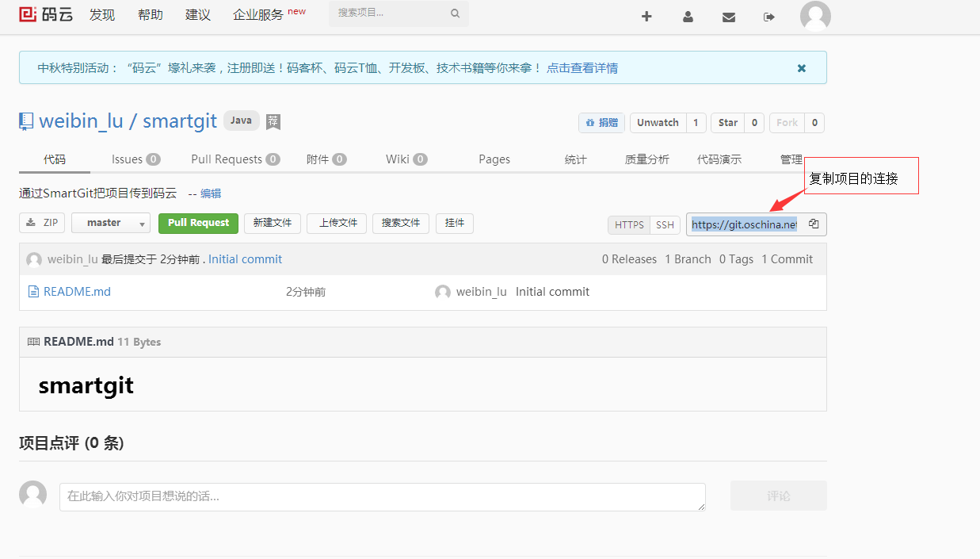Click the comment section avatar
Image resolution: width=980 pixels, height=559 pixels.
[x=32, y=494]
